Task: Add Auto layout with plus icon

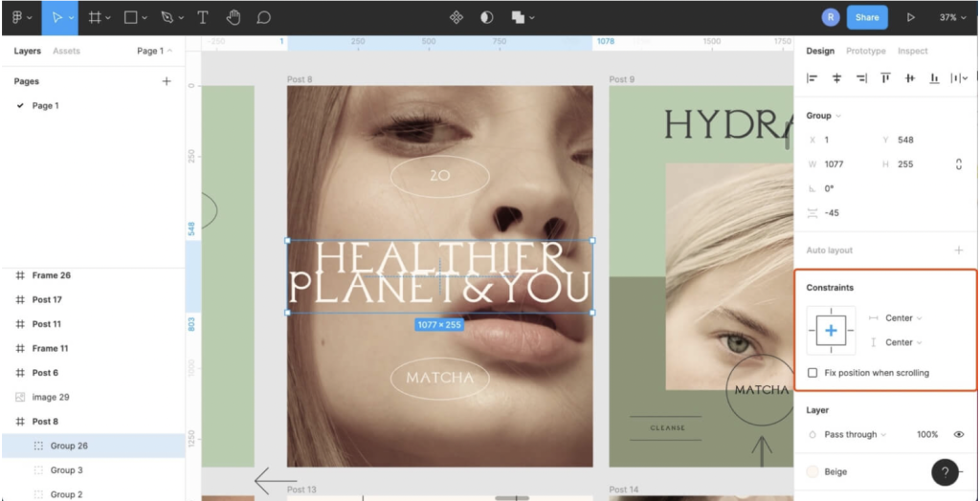Action: click(958, 250)
